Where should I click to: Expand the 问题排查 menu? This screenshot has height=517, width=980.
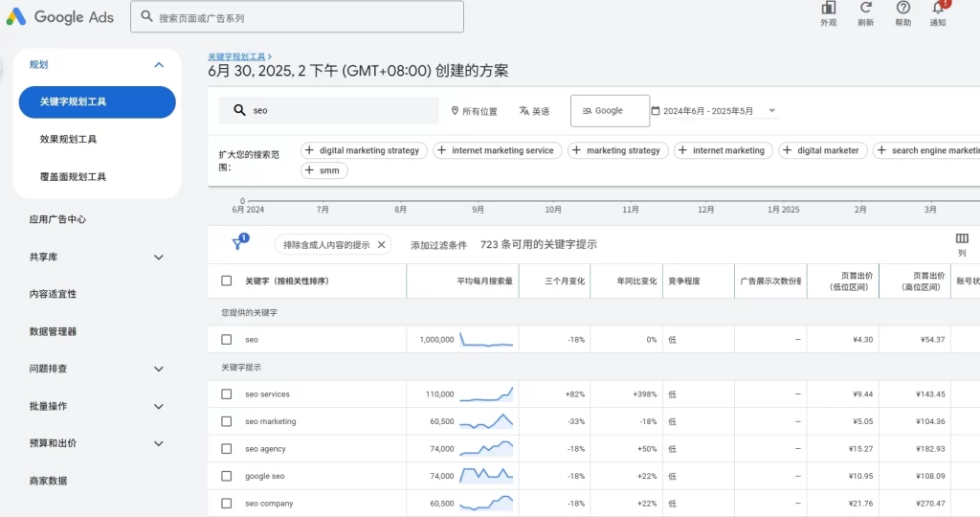(x=159, y=369)
